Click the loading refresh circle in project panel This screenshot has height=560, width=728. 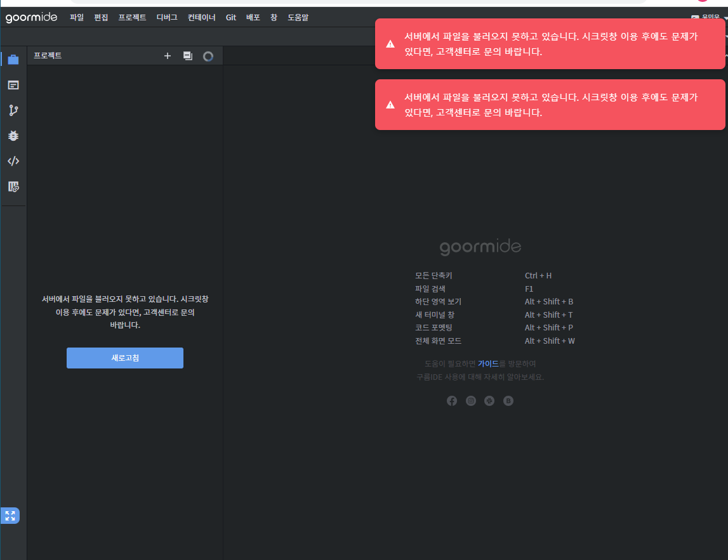click(x=208, y=56)
